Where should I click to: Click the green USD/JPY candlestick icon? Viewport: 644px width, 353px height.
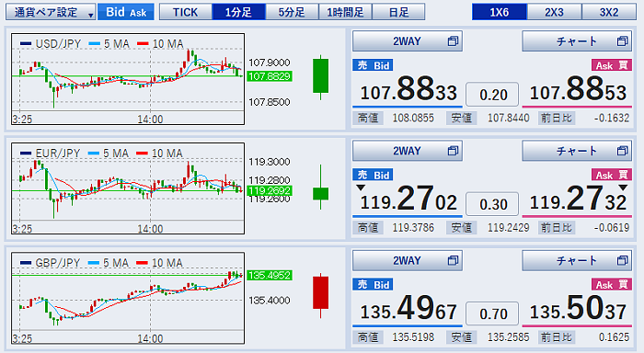(320, 76)
